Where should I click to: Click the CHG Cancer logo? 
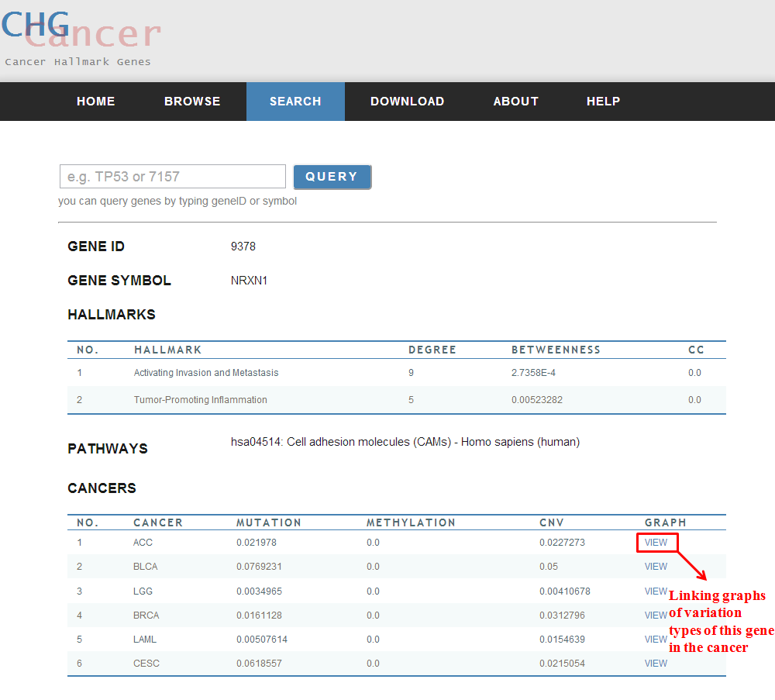tap(80, 35)
